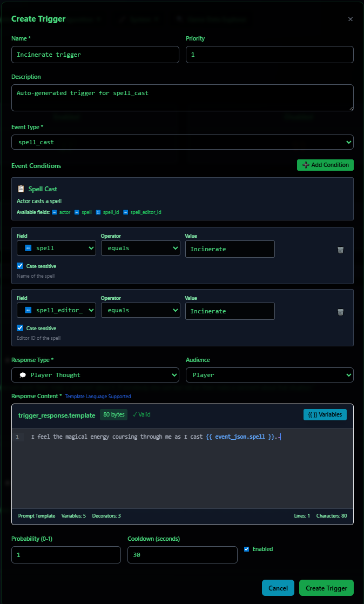364x604 pixels.
Task: Open the Variables panel button
Action: tap(325, 415)
